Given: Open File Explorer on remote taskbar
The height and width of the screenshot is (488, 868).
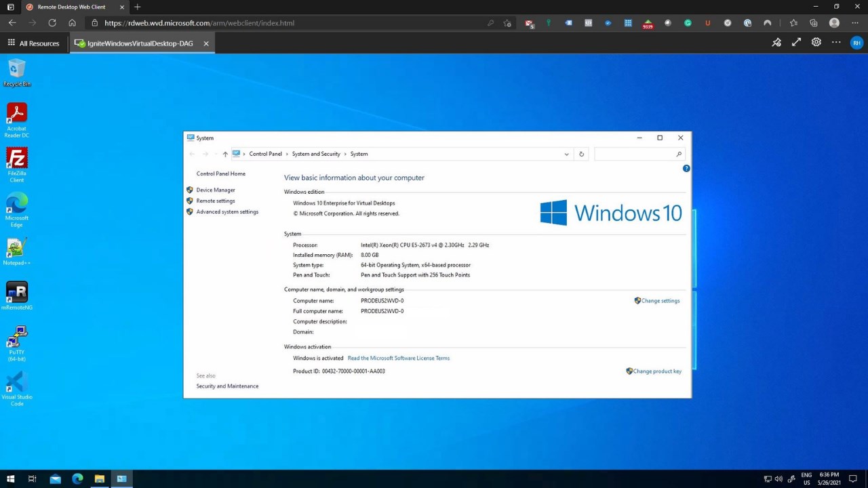Looking at the screenshot, I should (x=100, y=479).
